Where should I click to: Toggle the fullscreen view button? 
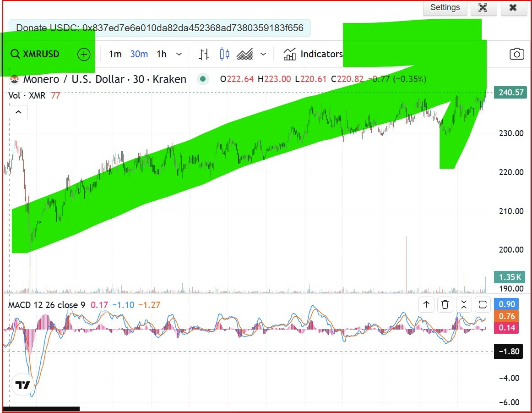(x=483, y=7)
